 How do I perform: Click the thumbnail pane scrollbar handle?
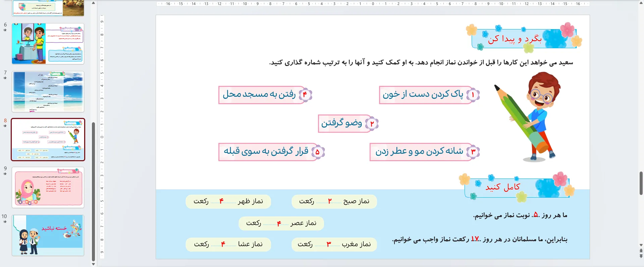coord(93,192)
